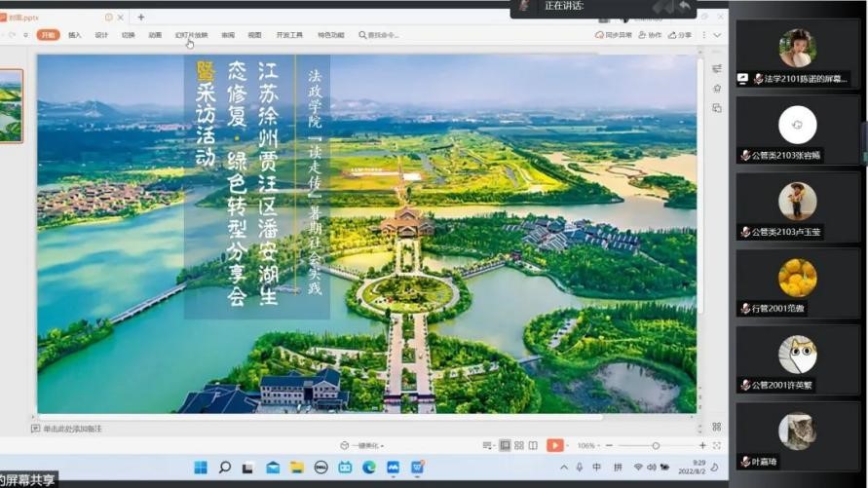Open the 插入 ribbon tab

tap(75, 35)
